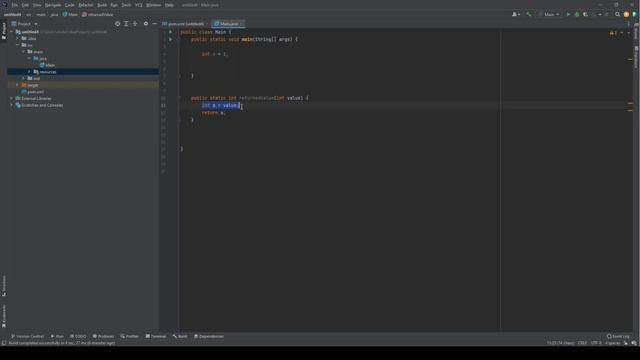The width and height of the screenshot is (640, 360).
Task: Expand the target folder
Action: click(x=18, y=85)
